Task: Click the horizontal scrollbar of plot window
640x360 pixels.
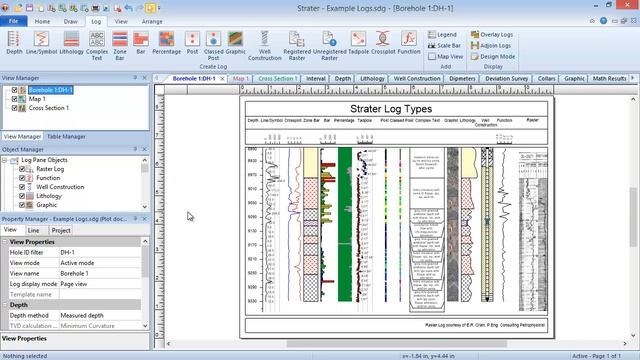Action: click(396, 344)
